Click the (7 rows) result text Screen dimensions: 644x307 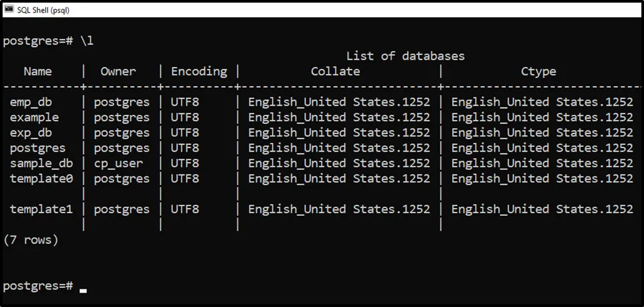31,240
